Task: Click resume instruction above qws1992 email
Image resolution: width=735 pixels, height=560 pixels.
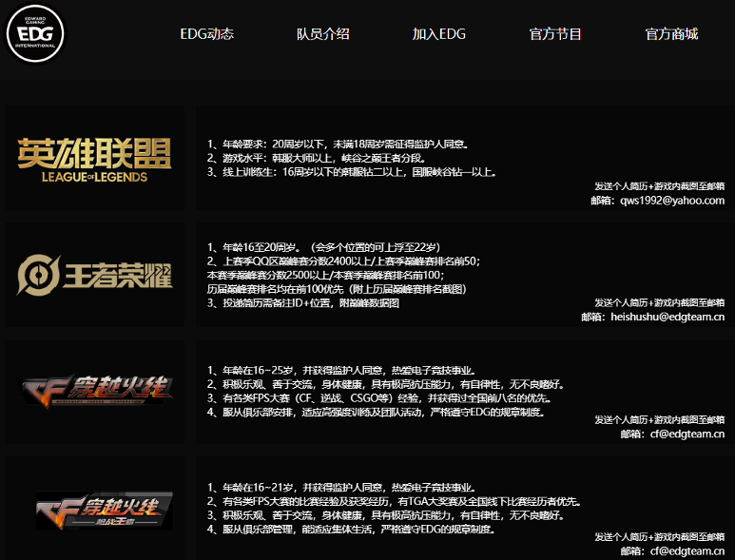Action: [659, 185]
